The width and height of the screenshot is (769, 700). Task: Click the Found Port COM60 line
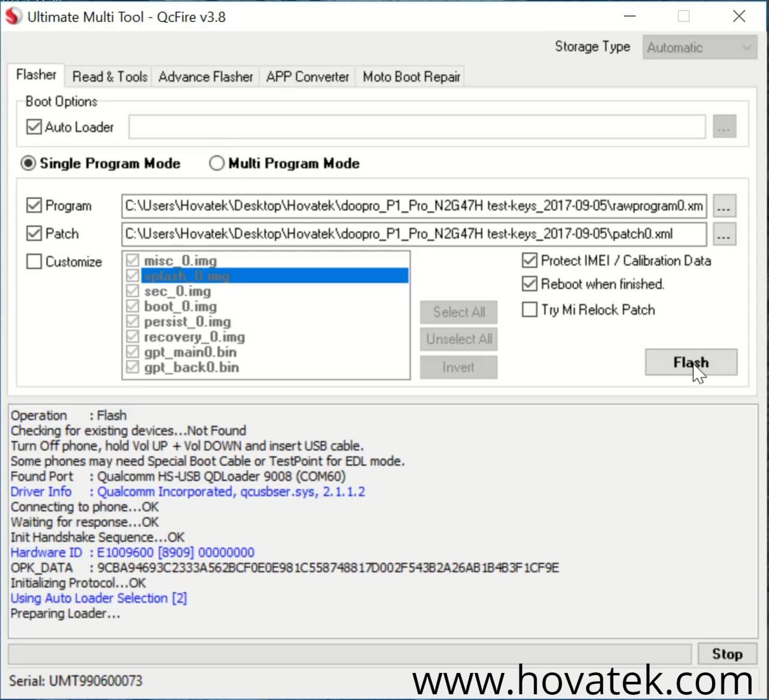(178, 476)
